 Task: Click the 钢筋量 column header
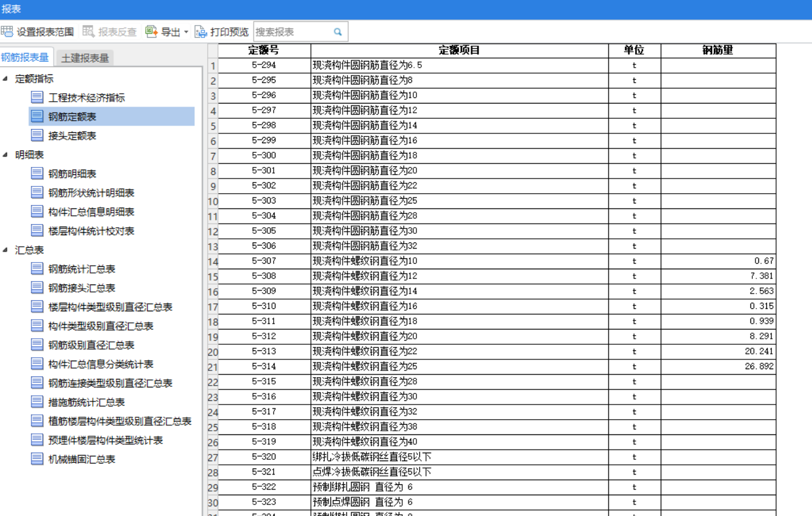(718, 51)
